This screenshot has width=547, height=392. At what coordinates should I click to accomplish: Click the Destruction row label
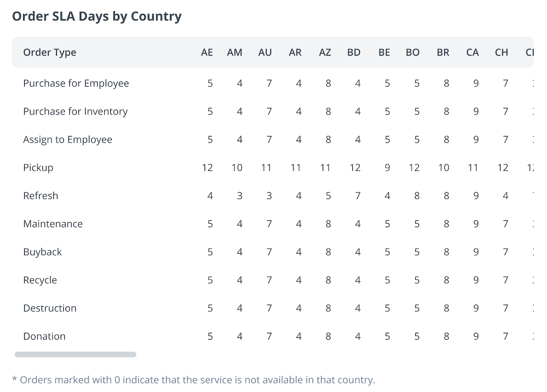click(50, 308)
